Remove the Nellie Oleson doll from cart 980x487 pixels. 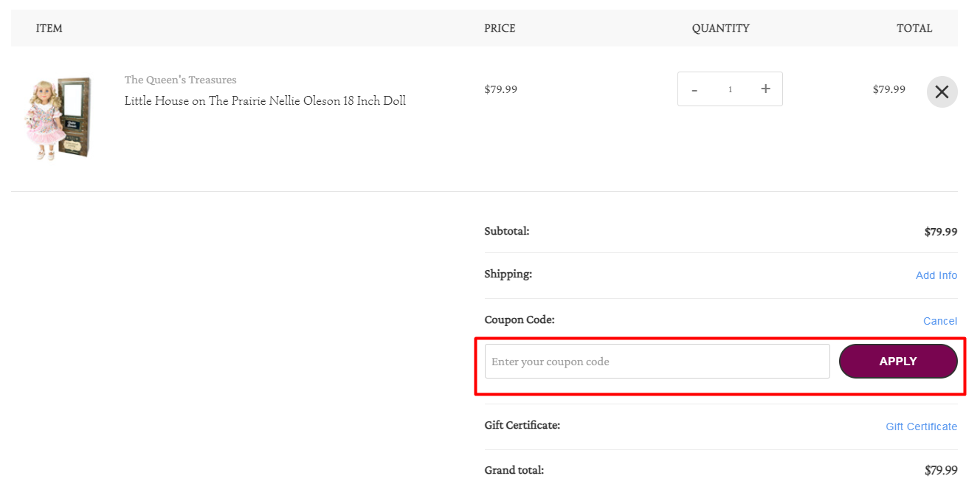[x=942, y=92]
